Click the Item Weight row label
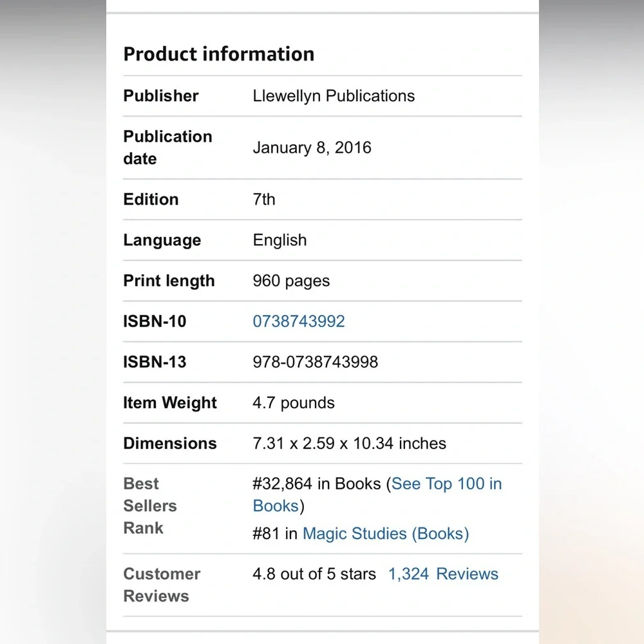The width and height of the screenshot is (644, 644). click(170, 403)
